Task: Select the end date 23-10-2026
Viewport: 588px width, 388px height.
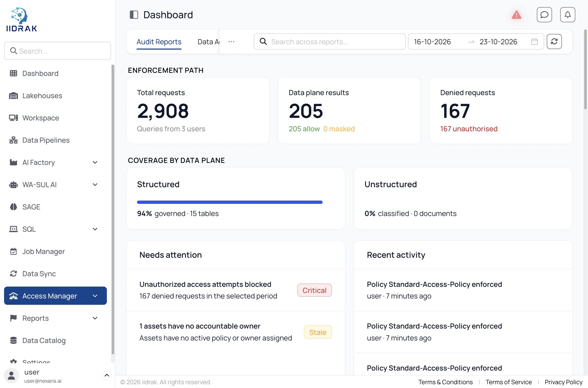Action: (498, 42)
